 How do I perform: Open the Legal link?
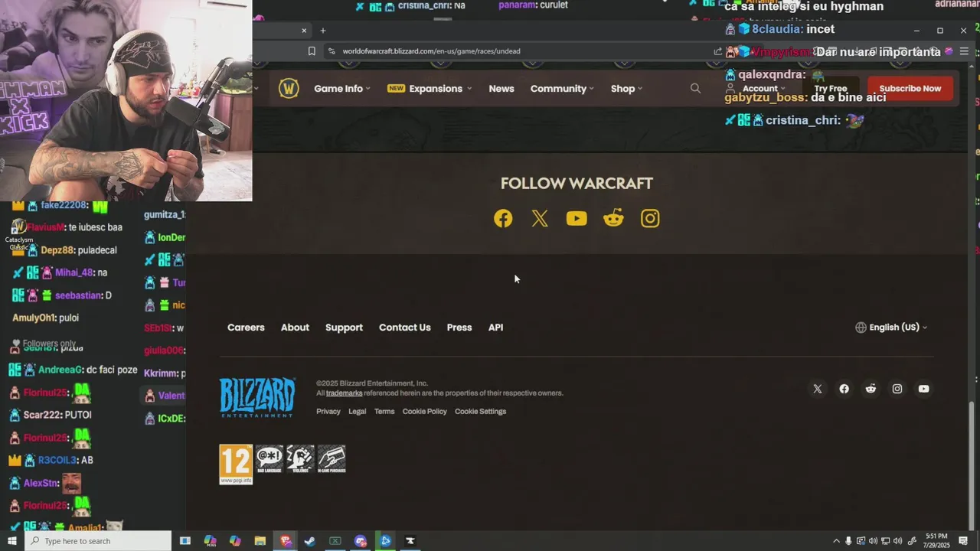tap(357, 412)
